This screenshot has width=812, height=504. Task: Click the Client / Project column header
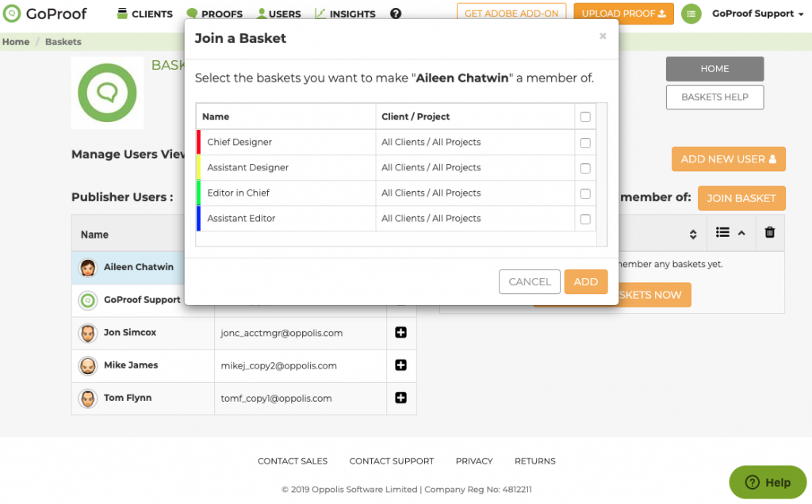pyautogui.click(x=416, y=117)
